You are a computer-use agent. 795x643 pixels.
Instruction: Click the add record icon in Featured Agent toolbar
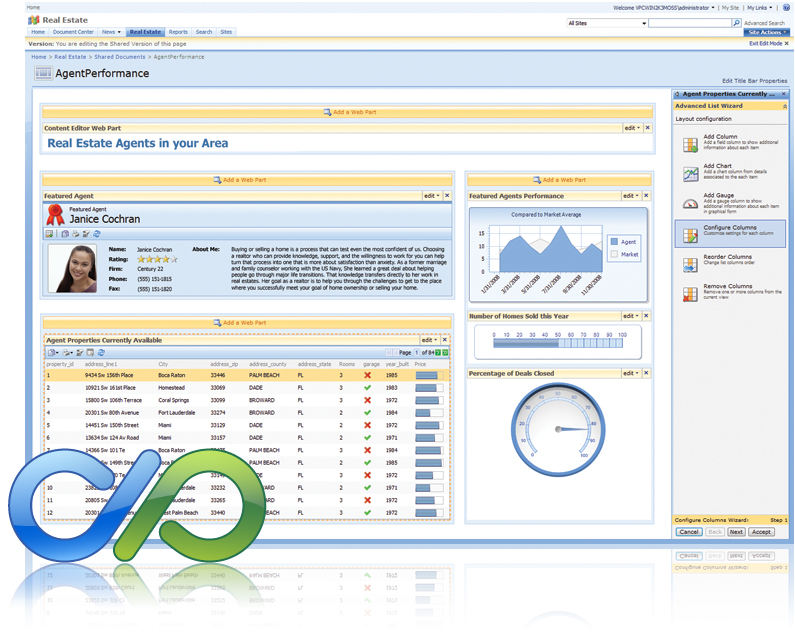point(49,234)
